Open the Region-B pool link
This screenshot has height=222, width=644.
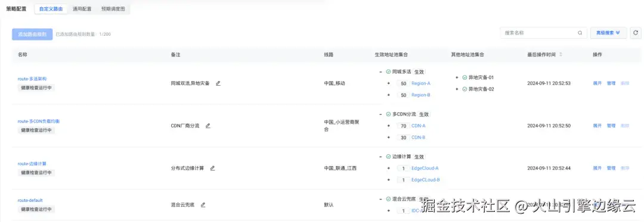(421, 95)
